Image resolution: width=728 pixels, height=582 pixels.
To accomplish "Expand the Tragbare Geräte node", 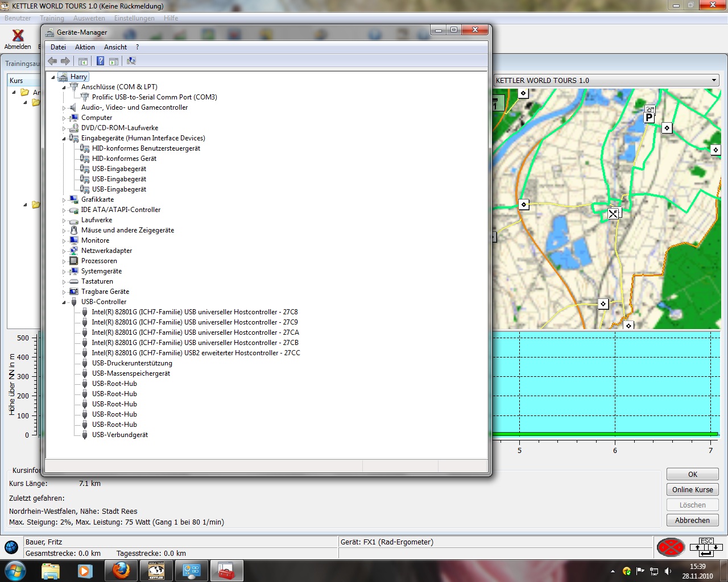I will pos(64,292).
